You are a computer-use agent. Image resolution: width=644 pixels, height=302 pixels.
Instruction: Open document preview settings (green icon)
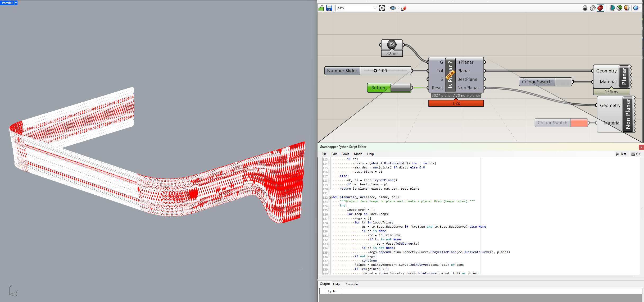[x=619, y=8]
